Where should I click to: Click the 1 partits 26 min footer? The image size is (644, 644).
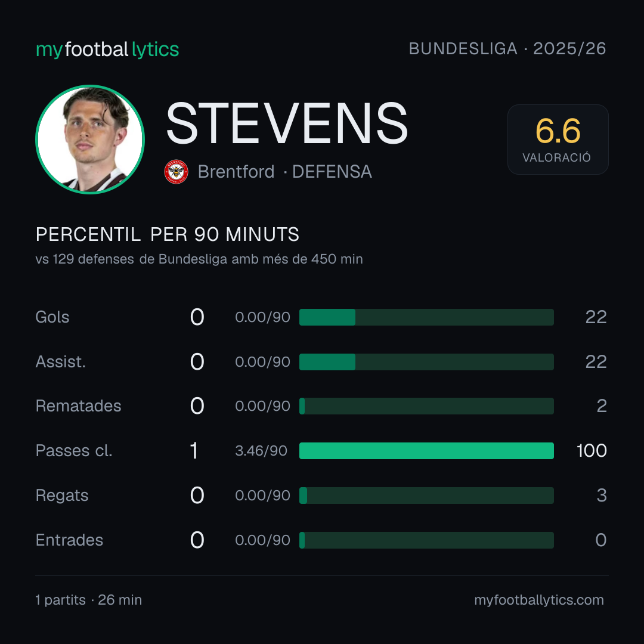pos(89,600)
